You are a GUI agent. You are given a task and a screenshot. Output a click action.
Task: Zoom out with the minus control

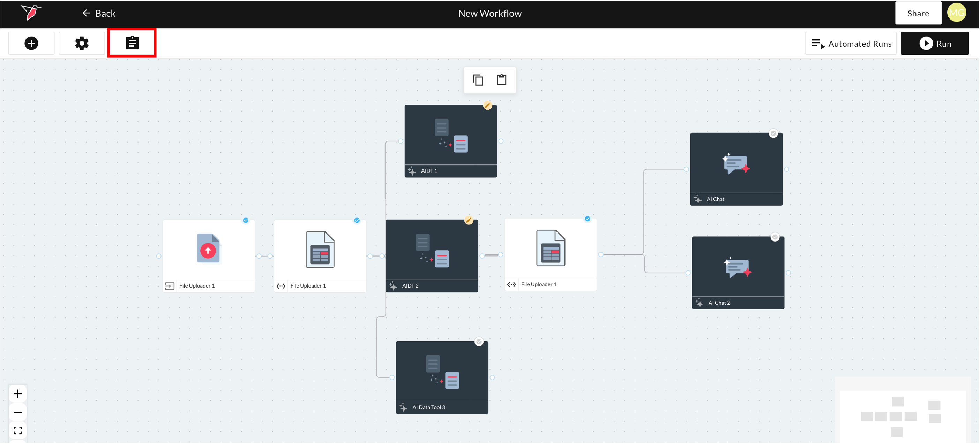coord(17,412)
